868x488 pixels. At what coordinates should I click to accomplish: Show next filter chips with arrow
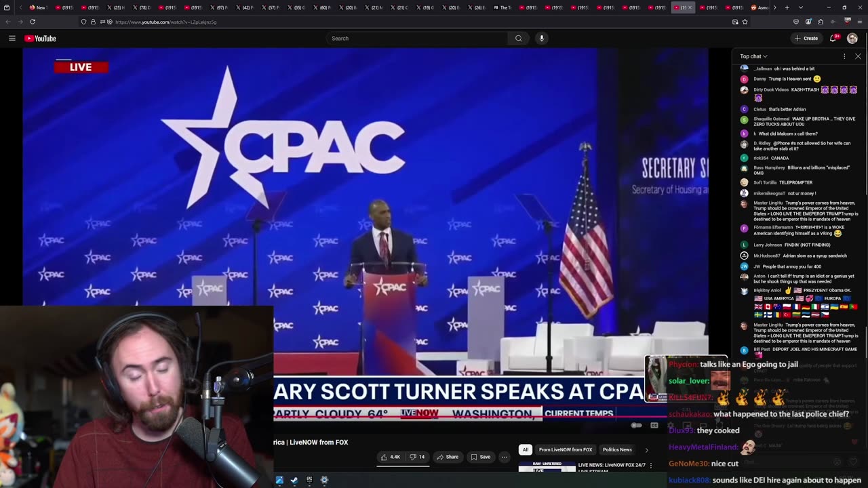(x=646, y=449)
